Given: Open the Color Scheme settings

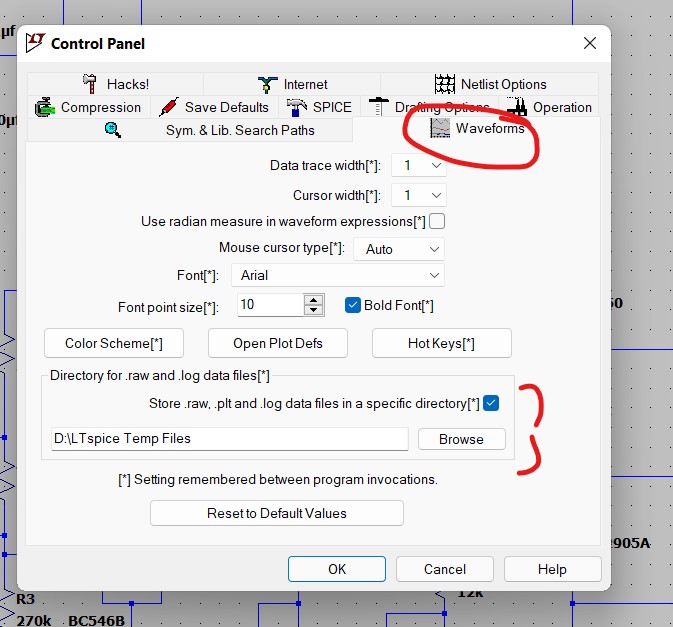Looking at the screenshot, I should point(114,343).
